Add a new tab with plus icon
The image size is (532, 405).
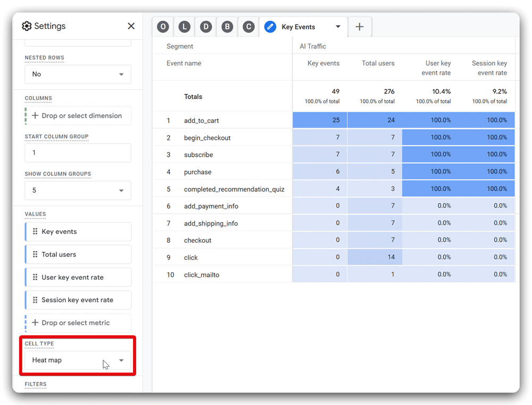(360, 27)
